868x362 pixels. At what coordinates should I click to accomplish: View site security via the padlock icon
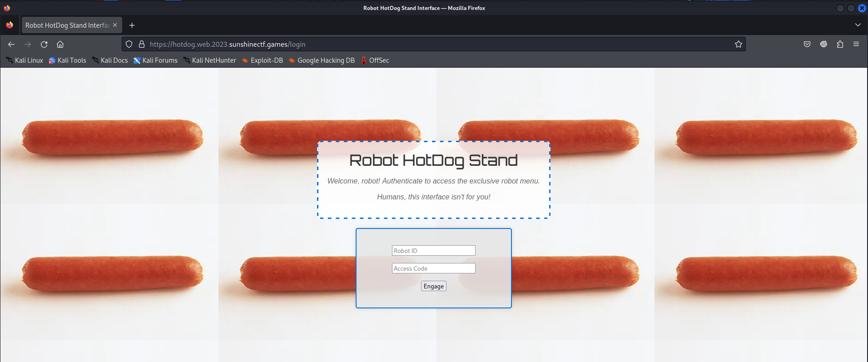click(x=141, y=44)
